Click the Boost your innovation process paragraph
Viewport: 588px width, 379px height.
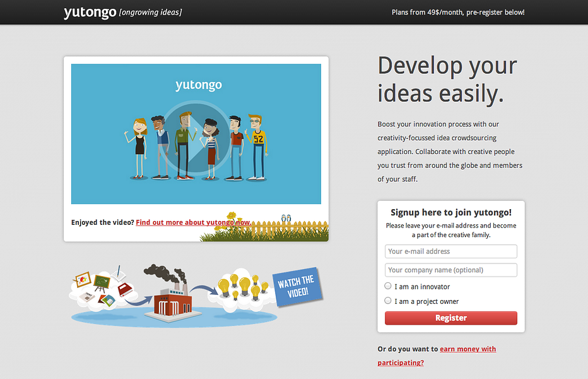pos(450,152)
